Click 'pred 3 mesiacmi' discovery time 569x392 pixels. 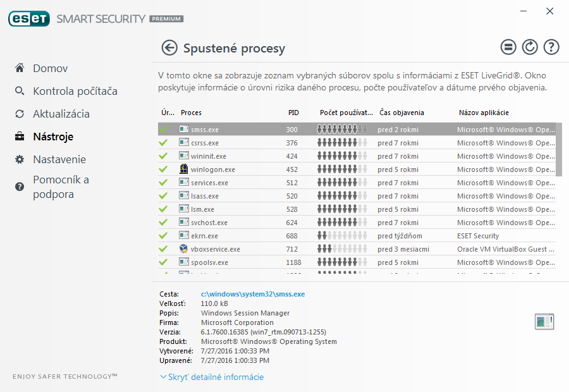(403, 249)
